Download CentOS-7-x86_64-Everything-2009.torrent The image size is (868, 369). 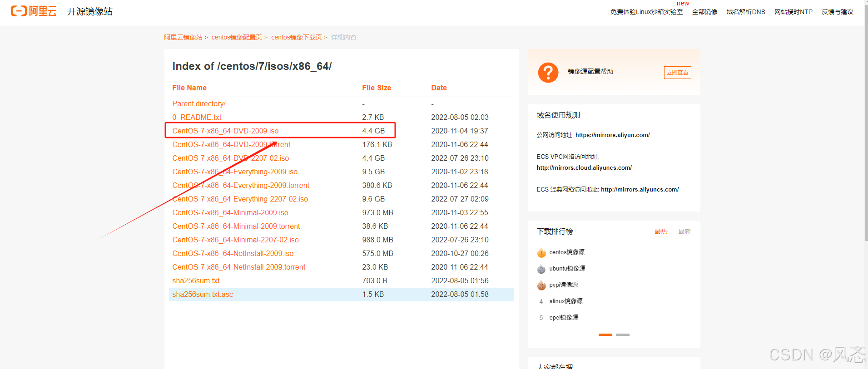tap(241, 185)
